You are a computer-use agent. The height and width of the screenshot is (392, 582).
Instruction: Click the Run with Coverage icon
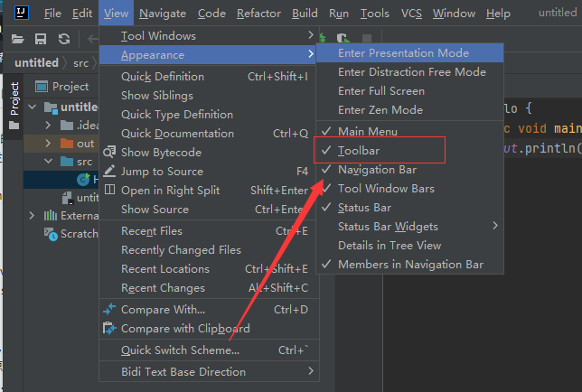[x=343, y=38]
